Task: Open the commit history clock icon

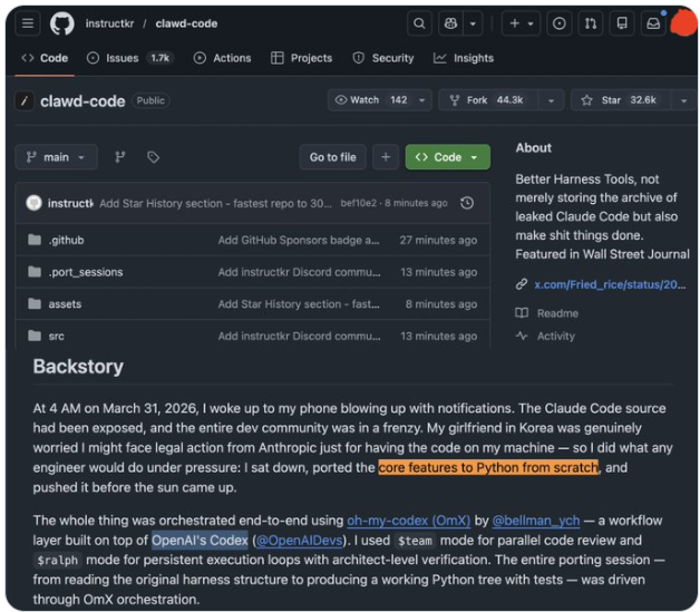Action: tap(467, 203)
